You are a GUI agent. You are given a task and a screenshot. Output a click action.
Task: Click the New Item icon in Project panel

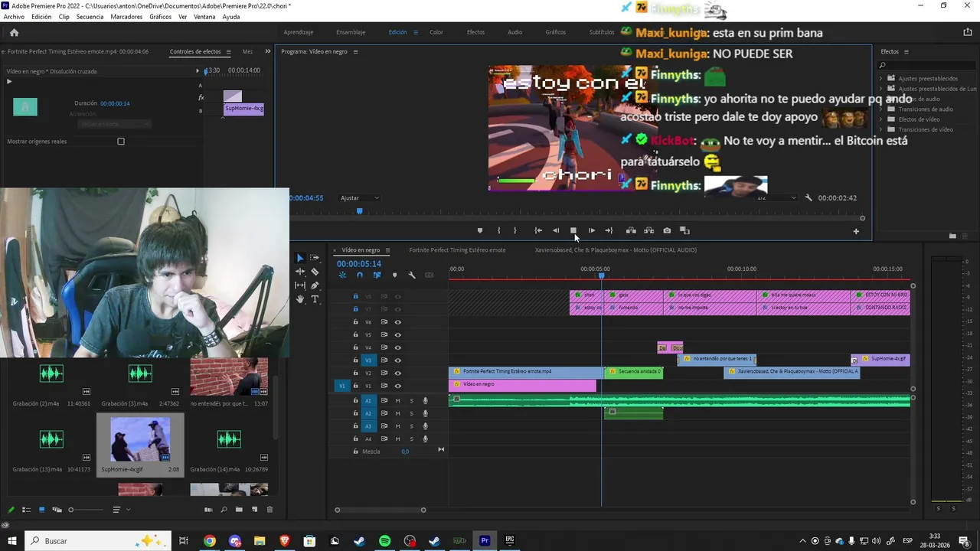pyautogui.click(x=254, y=510)
